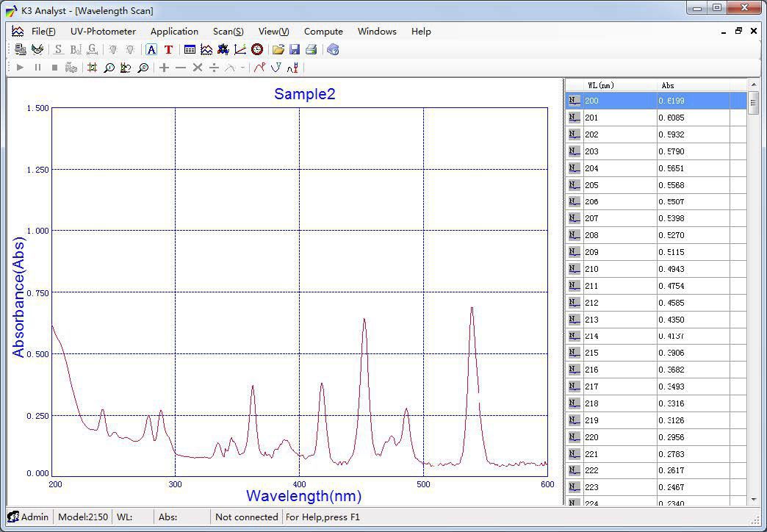Open the Compute menu
Screen dimensions: 767x532
323,32
